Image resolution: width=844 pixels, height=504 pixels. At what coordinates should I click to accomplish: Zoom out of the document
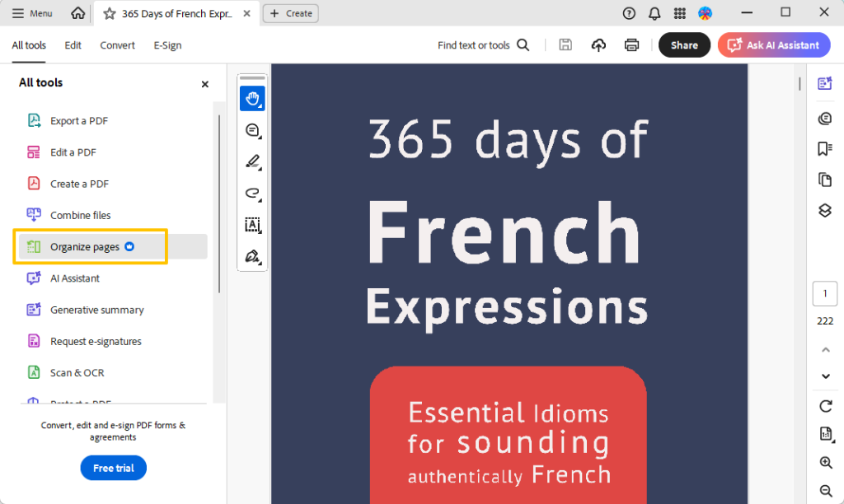click(x=825, y=490)
